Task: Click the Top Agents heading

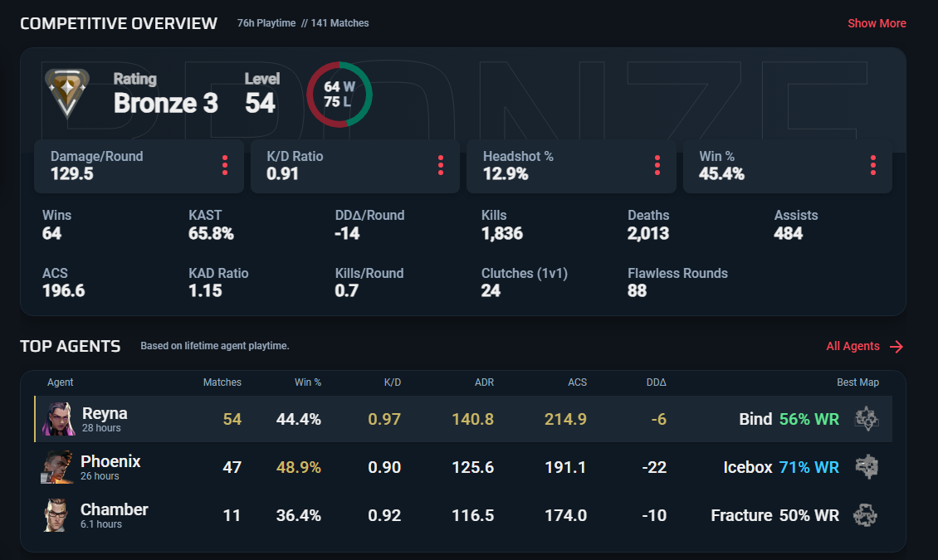Action: pyautogui.click(x=70, y=346)
